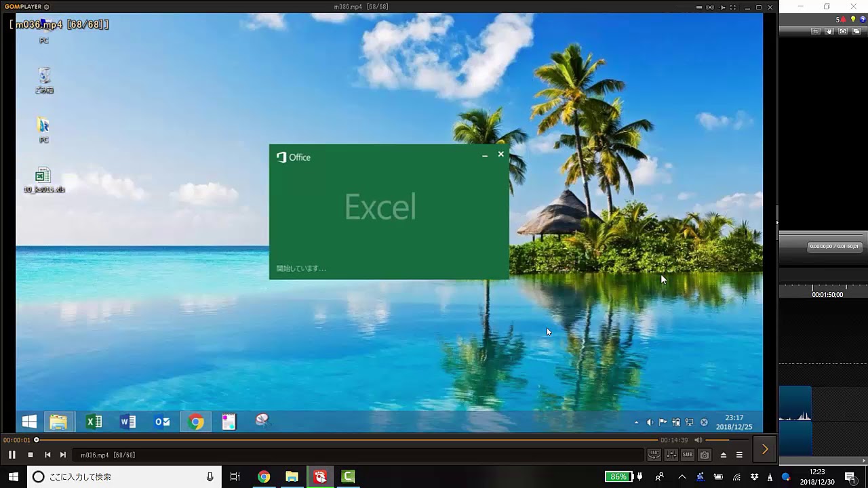The height and width of the screenshot is (488, 868).
Task: Skip to the previous track
Action: click(x=47, y=455)
